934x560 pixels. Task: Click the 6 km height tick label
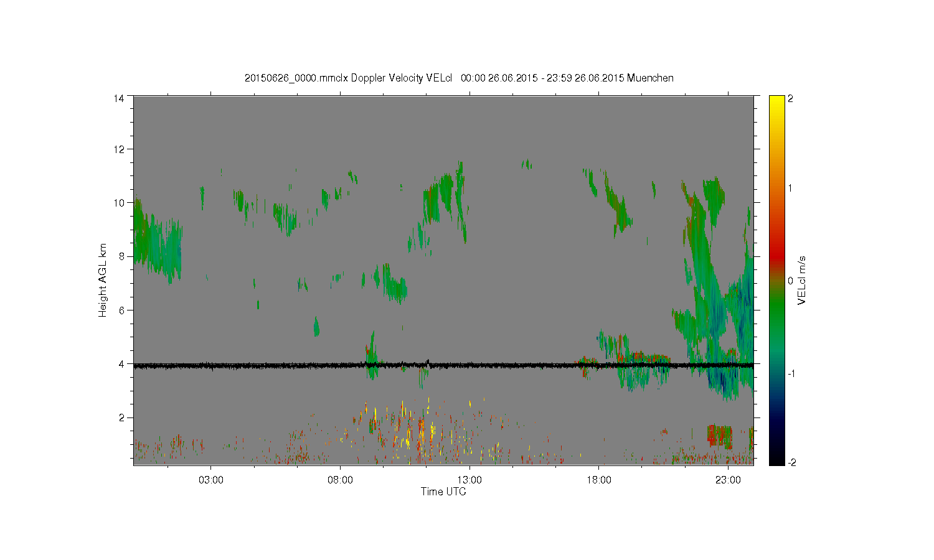pyautogui.click(x=121, y=310)
